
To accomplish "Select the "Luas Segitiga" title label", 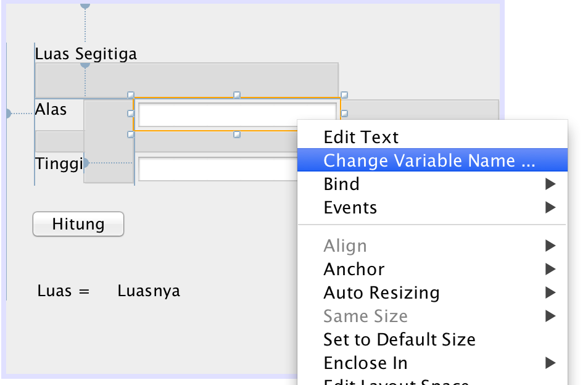I will click(86, 54).
